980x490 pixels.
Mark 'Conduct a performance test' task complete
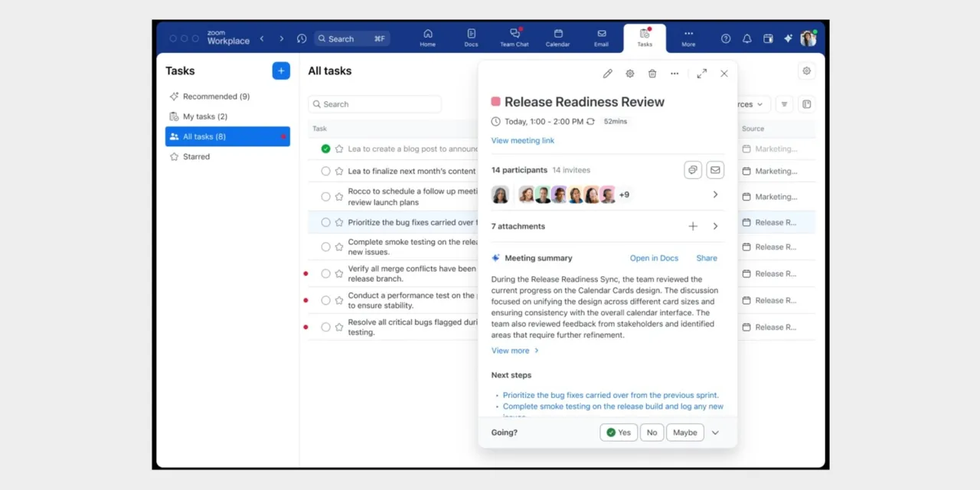(325, 300)
